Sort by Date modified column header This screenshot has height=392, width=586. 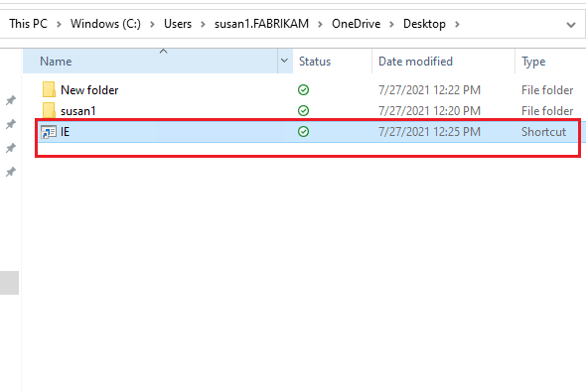[x=443, y=61]
